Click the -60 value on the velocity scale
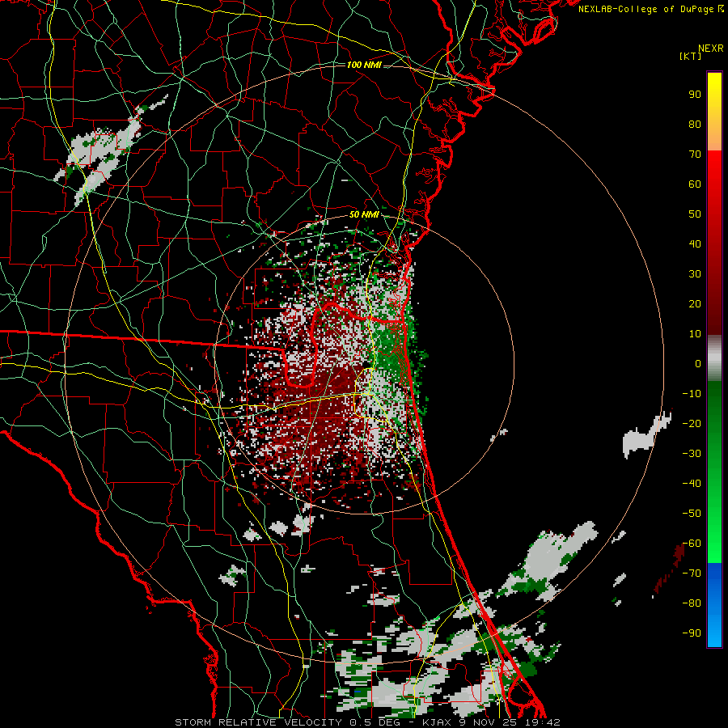 (x=692, y=544)
